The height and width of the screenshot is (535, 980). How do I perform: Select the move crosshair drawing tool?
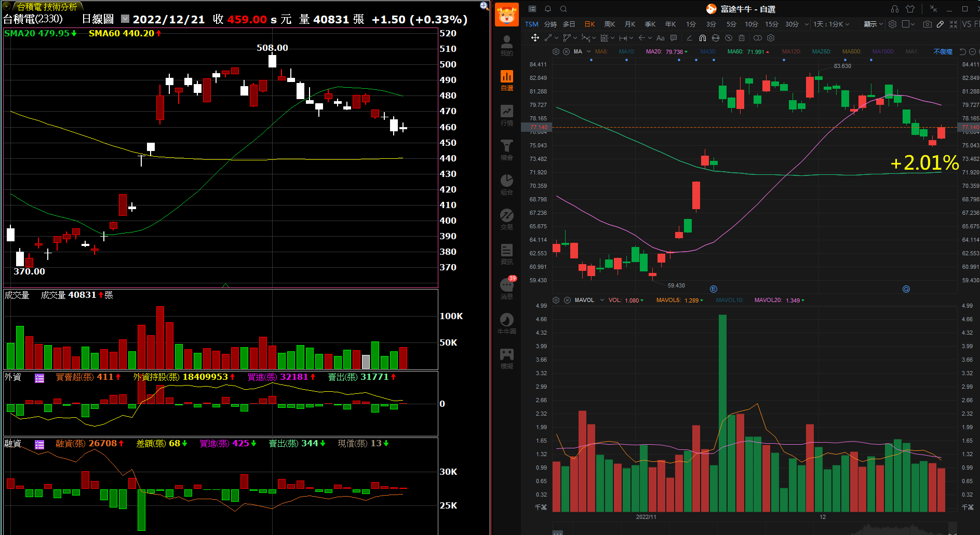point(535,38)
